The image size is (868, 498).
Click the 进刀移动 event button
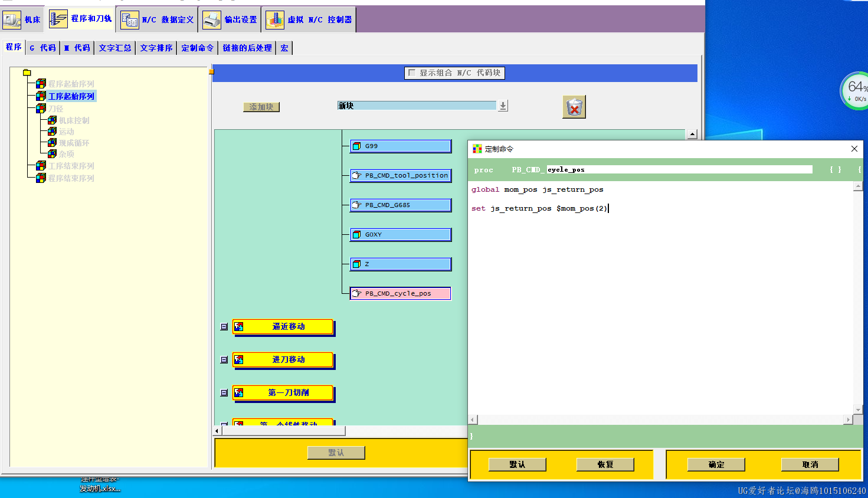(x=283, y=360)
